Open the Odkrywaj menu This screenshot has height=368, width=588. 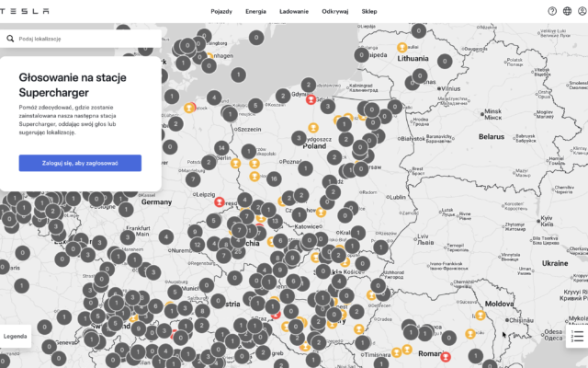(x=334, y=11)
